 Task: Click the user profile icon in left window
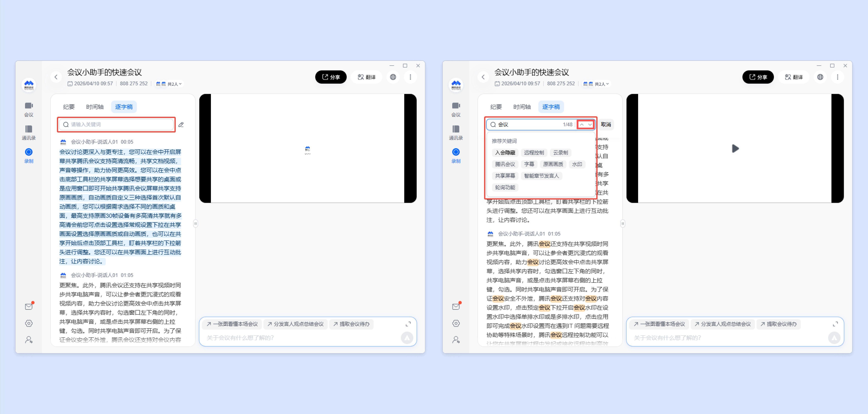(29, 340)
